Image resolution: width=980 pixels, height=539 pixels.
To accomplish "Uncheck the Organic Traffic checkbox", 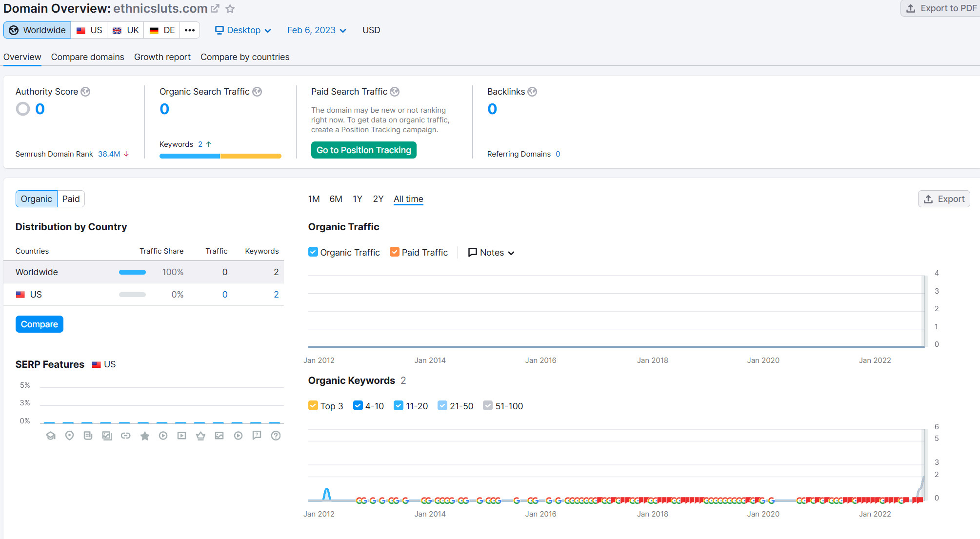I will 313,252.
